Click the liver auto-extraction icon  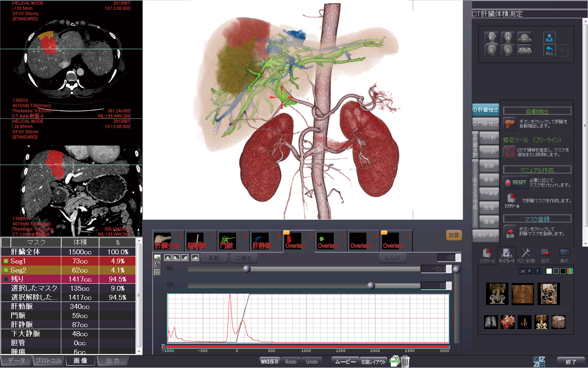(x=510, y=124)
